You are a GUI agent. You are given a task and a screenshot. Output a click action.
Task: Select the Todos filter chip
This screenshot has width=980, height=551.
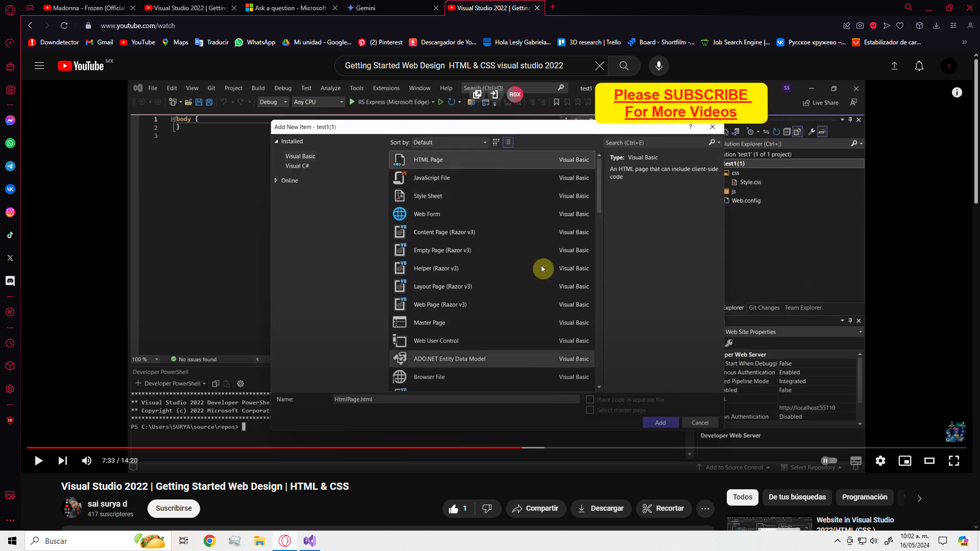(x=743, y=497)
